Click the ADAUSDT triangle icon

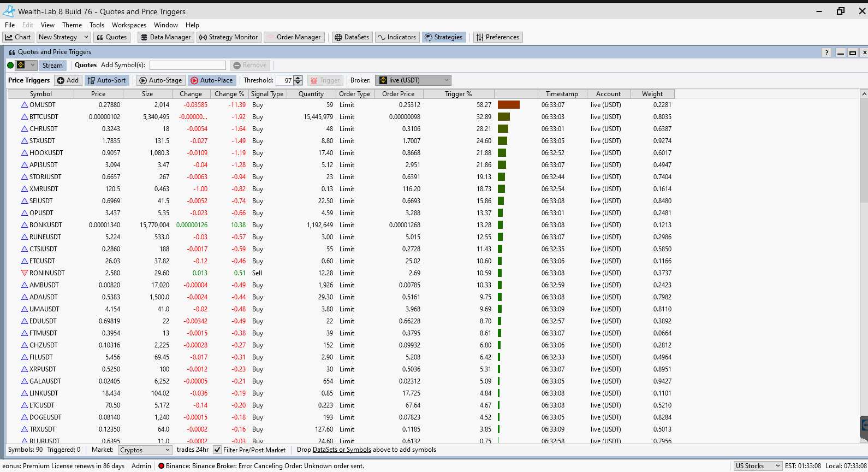pyautogui.click(x=25, y=297)
